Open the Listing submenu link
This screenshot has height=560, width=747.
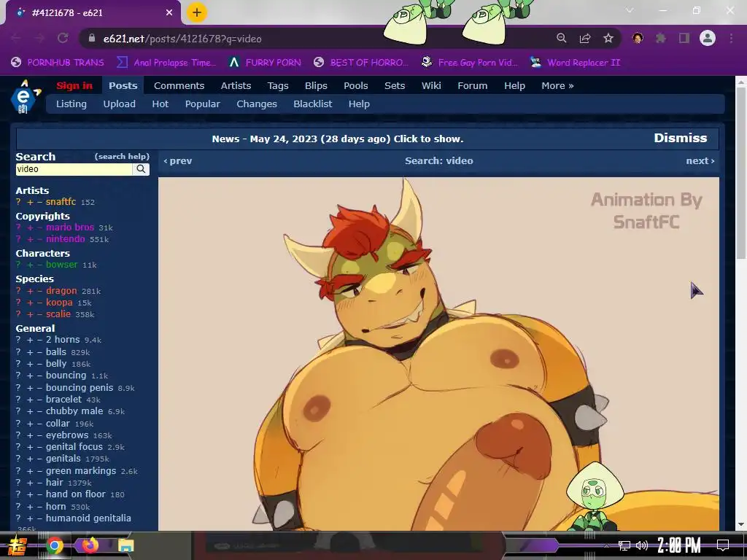click(71, 104)
